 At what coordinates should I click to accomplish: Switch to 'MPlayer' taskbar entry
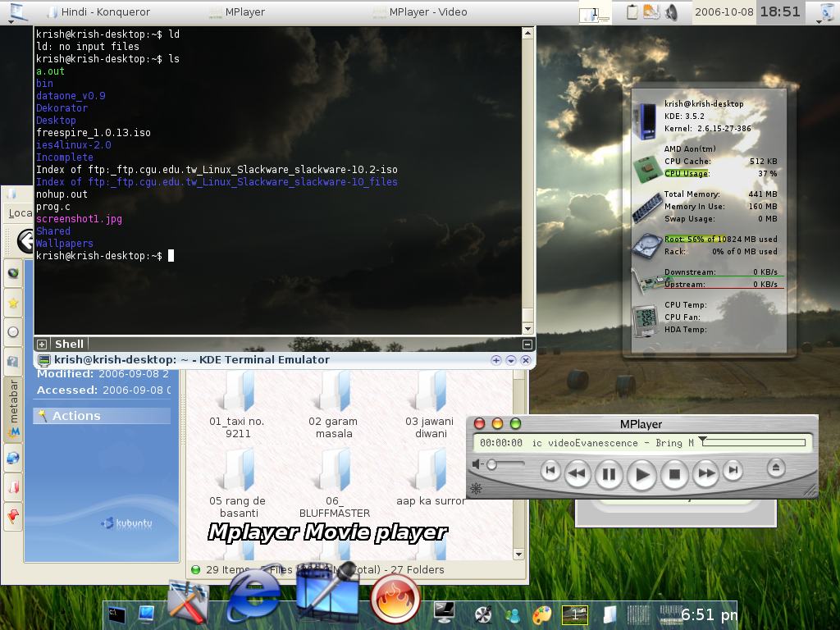pyautogui.click(x=237, y=11)
